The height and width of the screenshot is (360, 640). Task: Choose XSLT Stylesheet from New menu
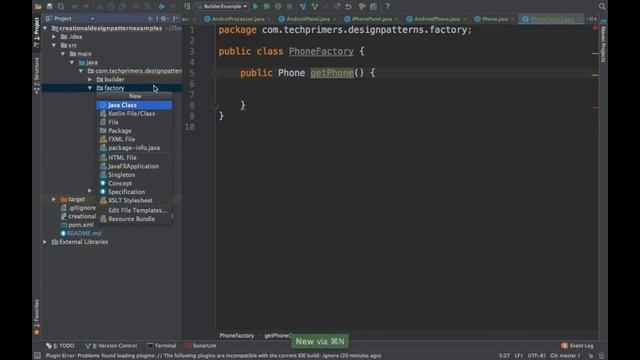coord(134,200)
